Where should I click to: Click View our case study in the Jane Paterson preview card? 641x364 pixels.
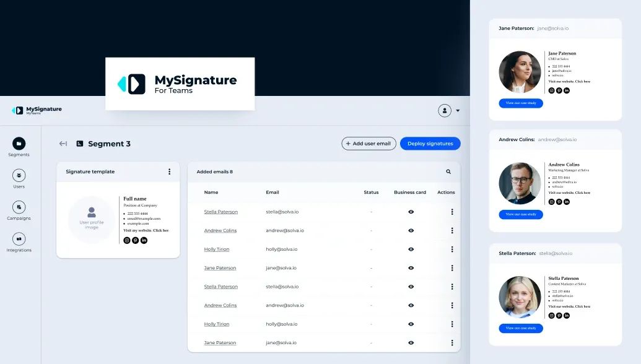[521, 103]
